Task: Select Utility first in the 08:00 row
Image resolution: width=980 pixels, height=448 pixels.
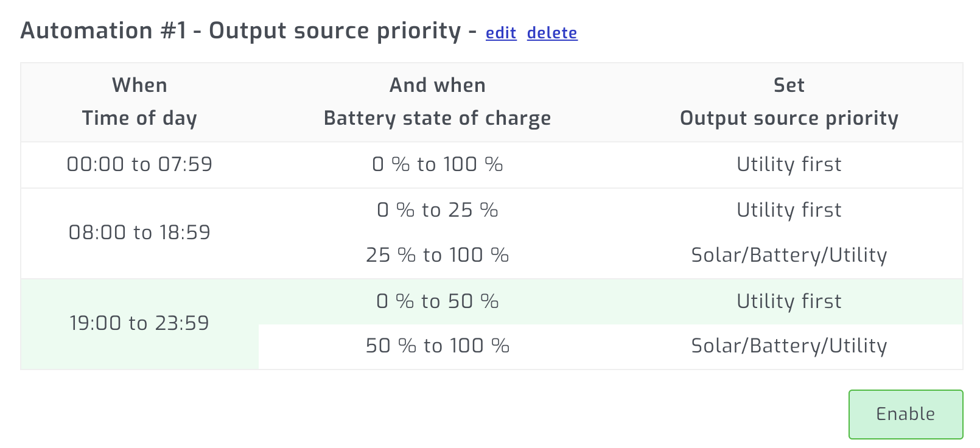Action: click(788, 210)
